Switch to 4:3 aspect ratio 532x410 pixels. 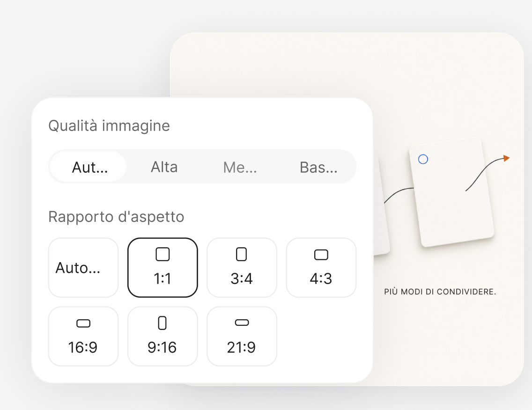click(x=321, y=268)
